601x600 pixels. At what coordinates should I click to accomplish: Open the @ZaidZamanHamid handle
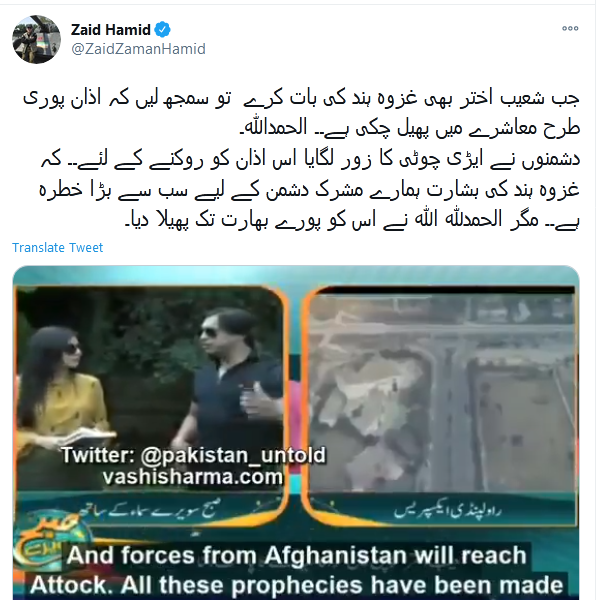pyautogui.click(x=138, y=49)
